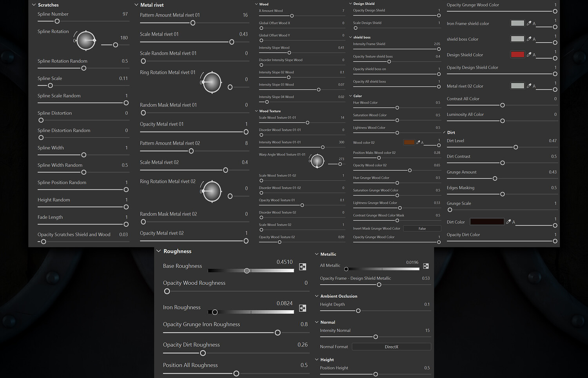Click the Warp Angle value 273
The width and height of the screenshot is (588, 378).
(x=341, y=159)
